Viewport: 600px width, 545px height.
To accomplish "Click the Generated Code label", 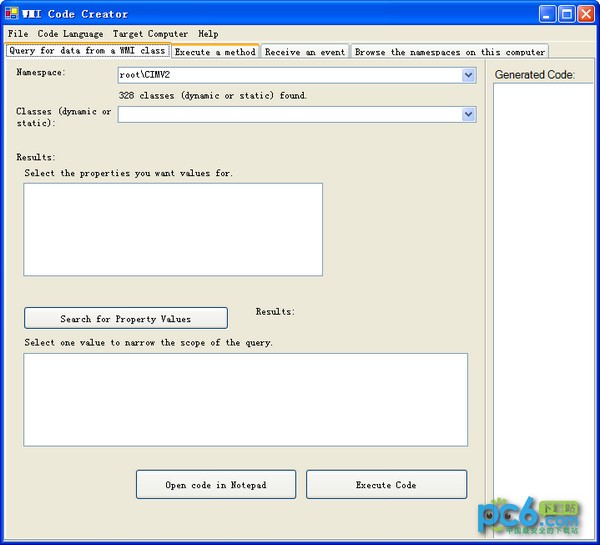I will click(x=535, y=75).
